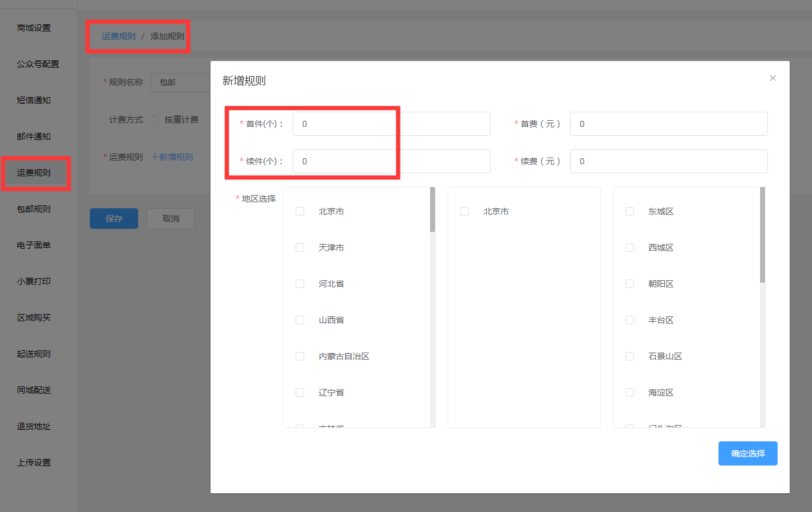The image size is (812, 512).
Task: Check the 西城区 checkbox
Action: point(630,248)
